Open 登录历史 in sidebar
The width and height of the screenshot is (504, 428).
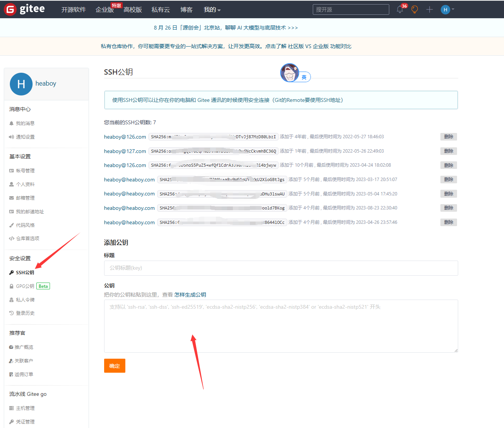click(x=25, y=313)
